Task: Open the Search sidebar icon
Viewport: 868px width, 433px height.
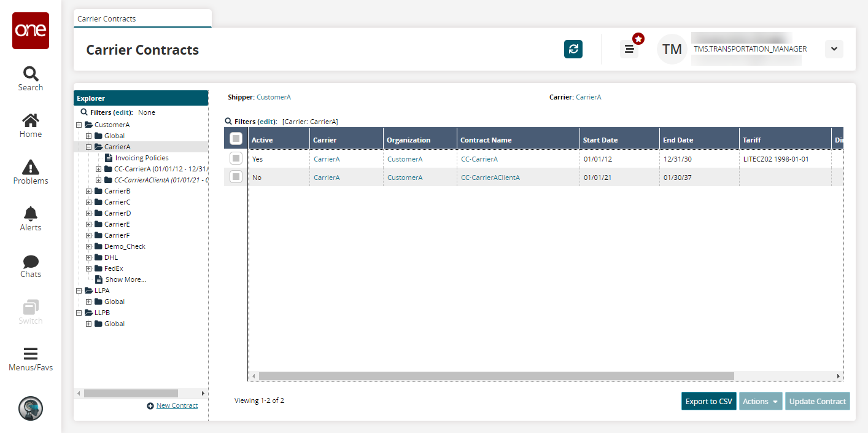Action: tap(31, 78)
